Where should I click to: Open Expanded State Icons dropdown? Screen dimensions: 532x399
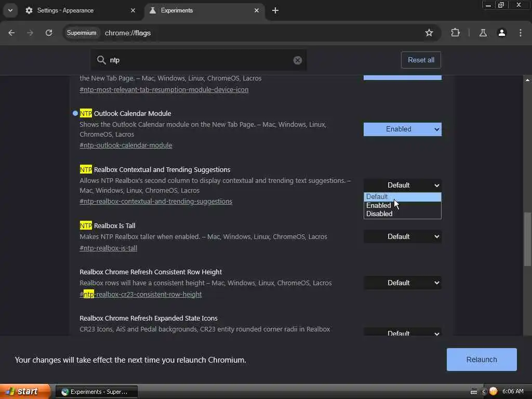click(x=403, y=332)
